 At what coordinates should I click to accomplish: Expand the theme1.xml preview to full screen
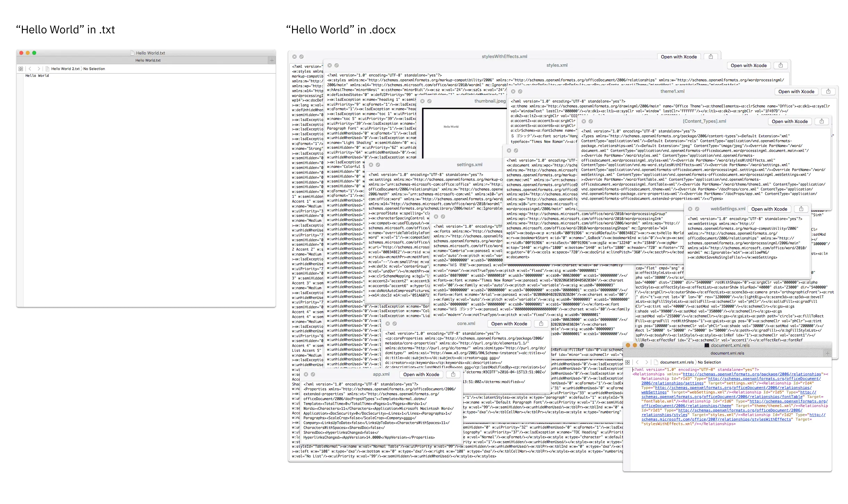tap(520, 91)
